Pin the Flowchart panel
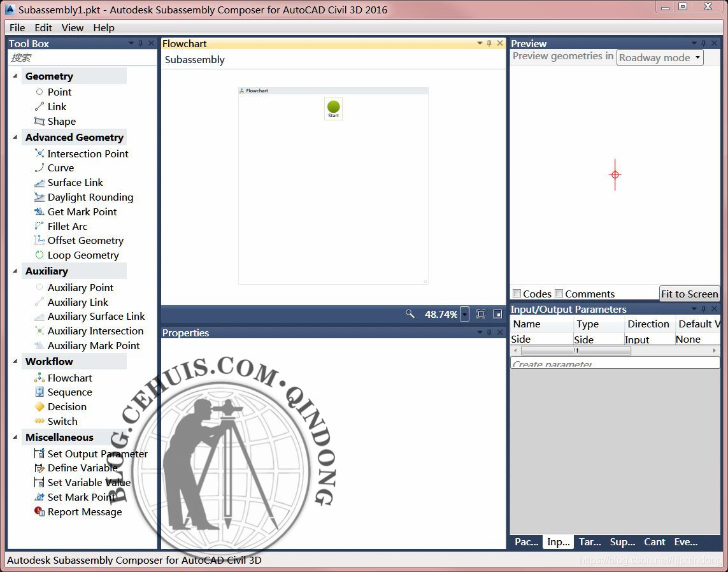The image size is (728, 572). tap(489, 43)
